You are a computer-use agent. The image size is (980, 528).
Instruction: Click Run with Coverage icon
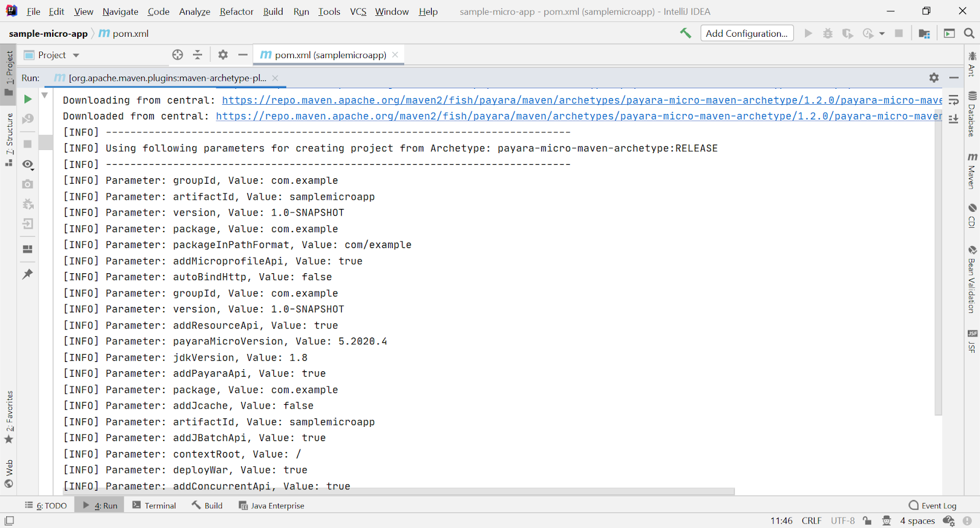tap(848, 33)
